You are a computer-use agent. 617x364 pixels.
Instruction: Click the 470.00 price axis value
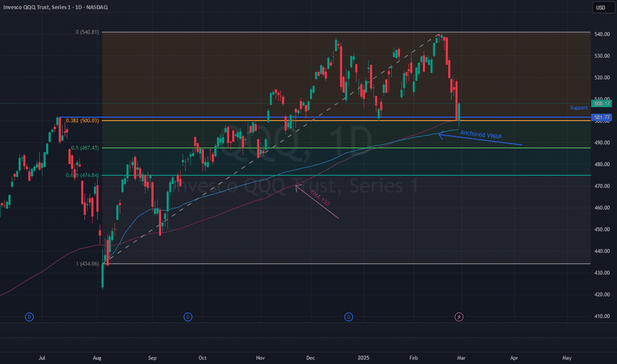[602, 186]
